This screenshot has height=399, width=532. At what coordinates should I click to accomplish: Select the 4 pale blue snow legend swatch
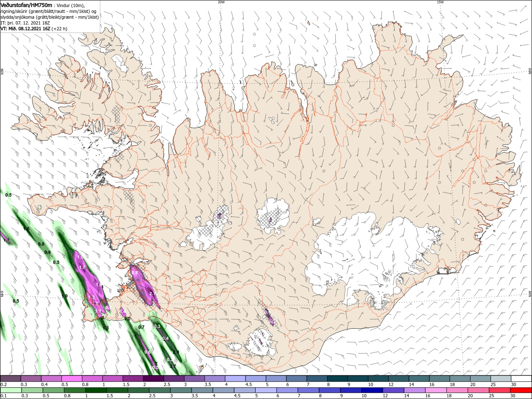click(235, 379)
